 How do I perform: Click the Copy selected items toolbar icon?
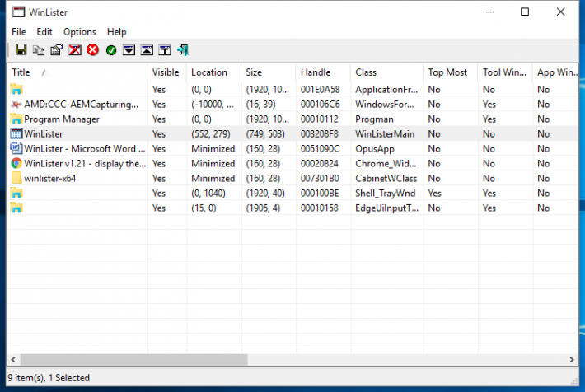[39, 49]
